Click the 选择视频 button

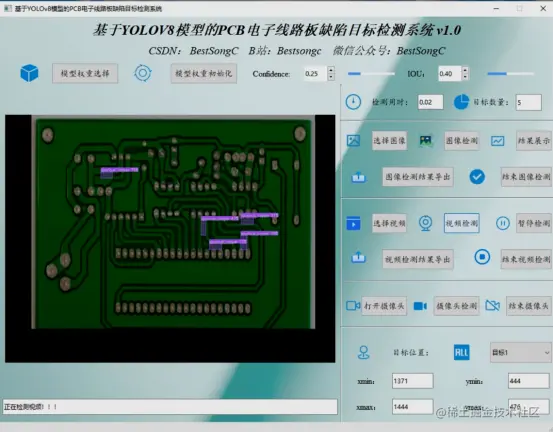tap(389, 223)
